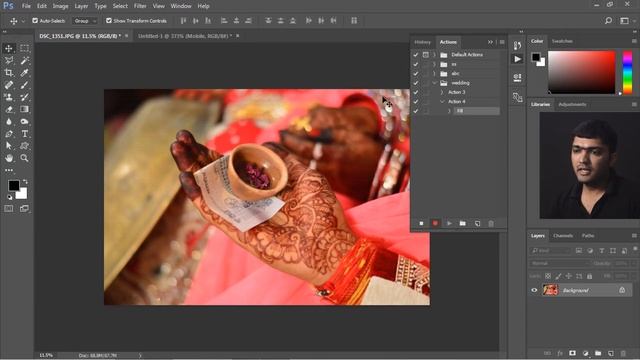
Task: Select the Healing Brush tool
Action: point(9,85)
